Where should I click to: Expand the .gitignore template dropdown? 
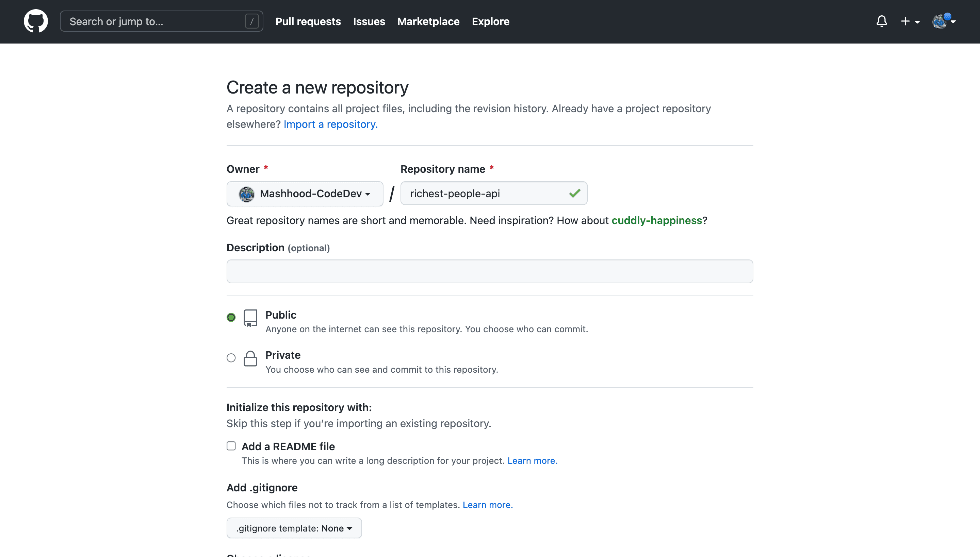(x=294, y=528)
